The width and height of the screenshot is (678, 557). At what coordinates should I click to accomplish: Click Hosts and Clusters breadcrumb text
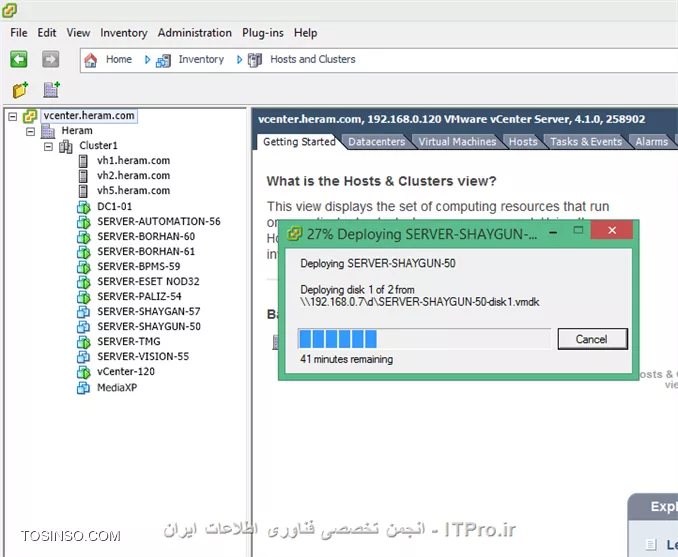point(313,59)
